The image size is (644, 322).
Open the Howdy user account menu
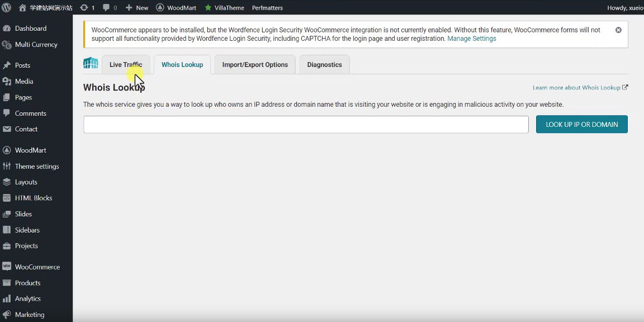pyautogui.click(x=625, y=8)
